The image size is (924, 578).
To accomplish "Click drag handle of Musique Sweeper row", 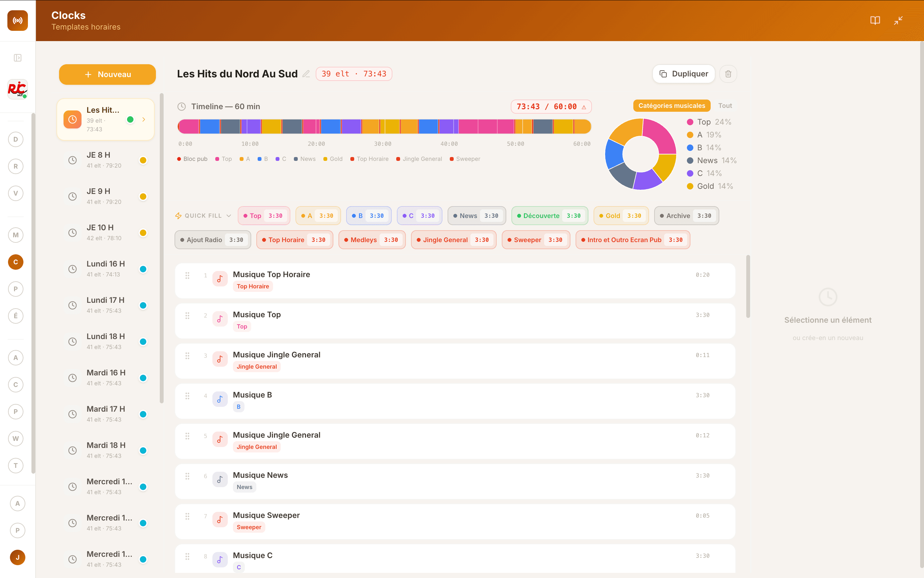I will coord(187,516).
